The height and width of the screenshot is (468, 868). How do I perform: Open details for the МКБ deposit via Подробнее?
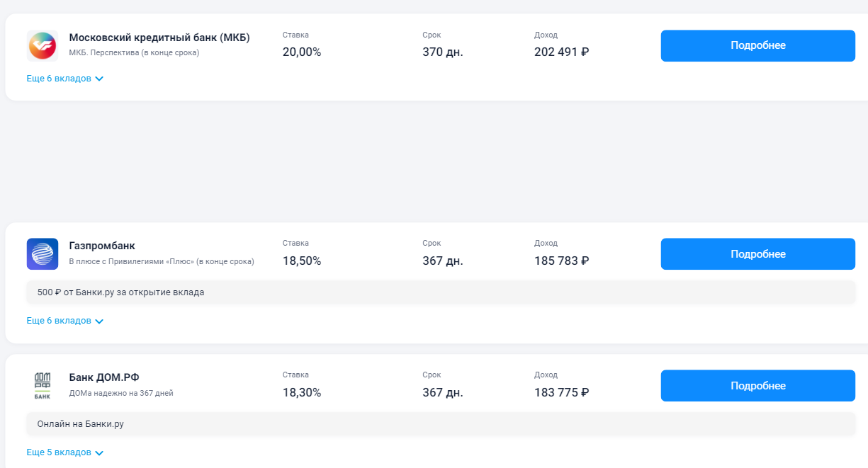(x=758, y=46)
